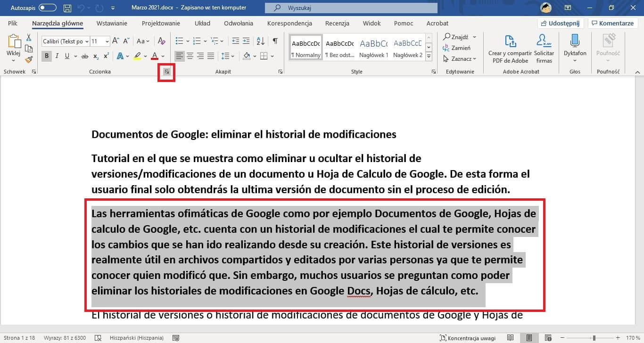Clear all formatting with the eraser A icon
This screenshot has height=343, width=644.
click(161, 41)
